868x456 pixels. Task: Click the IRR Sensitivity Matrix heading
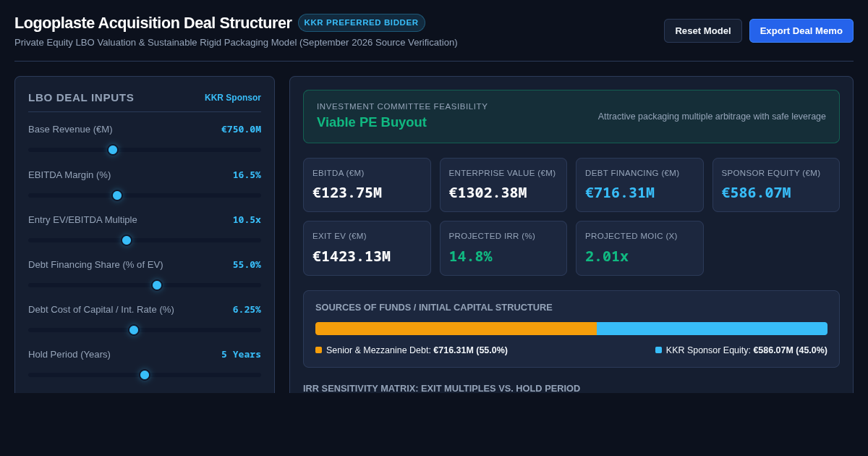point(441,388)
